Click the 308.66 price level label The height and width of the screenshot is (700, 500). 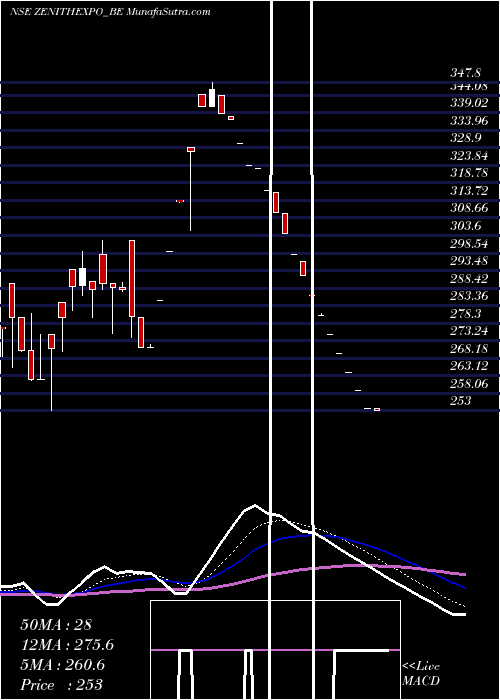click(x=469, y=208)
